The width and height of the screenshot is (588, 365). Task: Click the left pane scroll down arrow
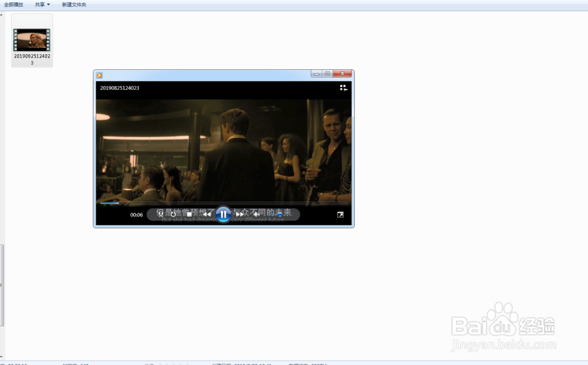coord(2,357)
